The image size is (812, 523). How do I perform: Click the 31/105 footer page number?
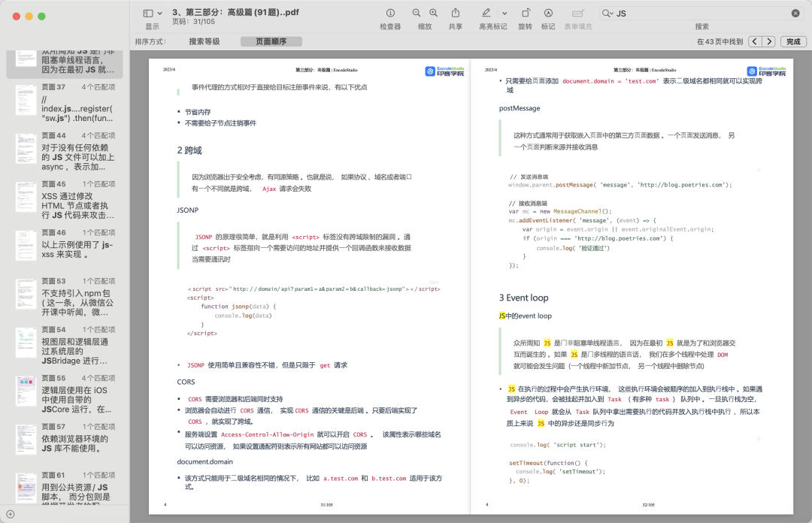326,504
